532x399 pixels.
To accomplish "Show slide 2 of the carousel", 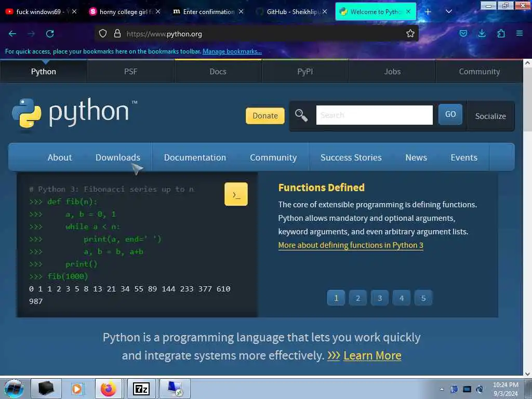I will click(357, 298).
